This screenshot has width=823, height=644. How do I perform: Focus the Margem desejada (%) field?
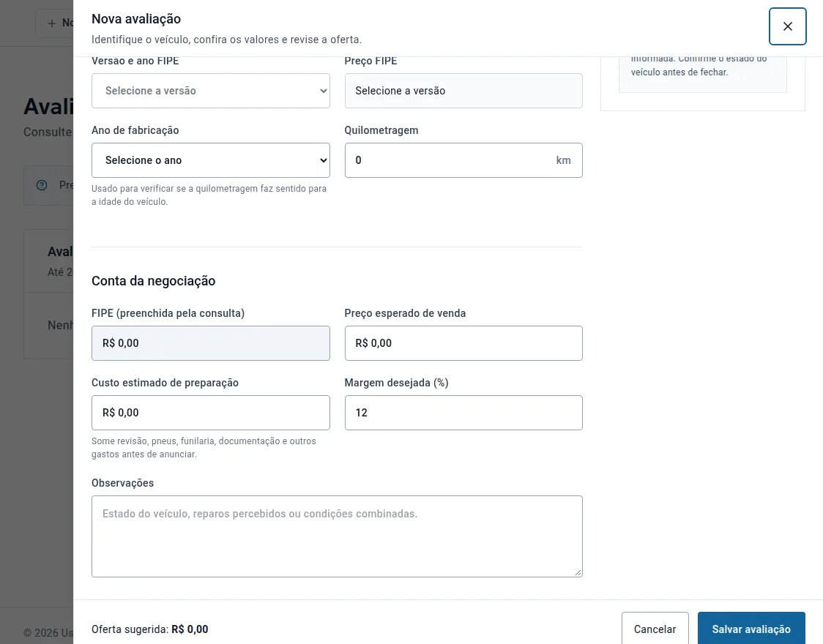(463, 413)
